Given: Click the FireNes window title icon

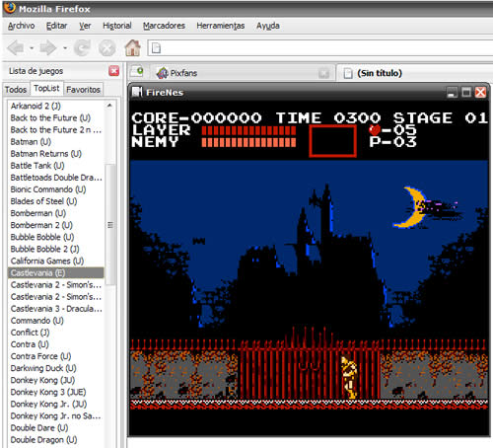Looking at the screenshot, I should [x=137, y=92].
